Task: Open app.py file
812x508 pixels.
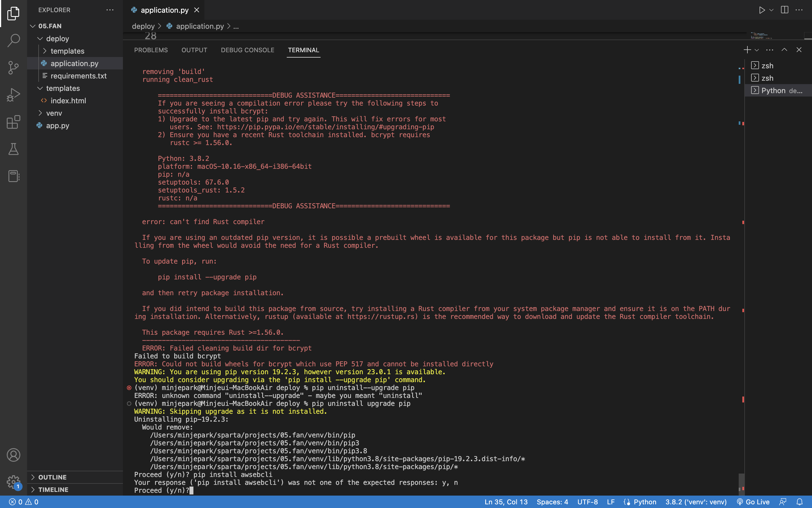Action: 75,126
